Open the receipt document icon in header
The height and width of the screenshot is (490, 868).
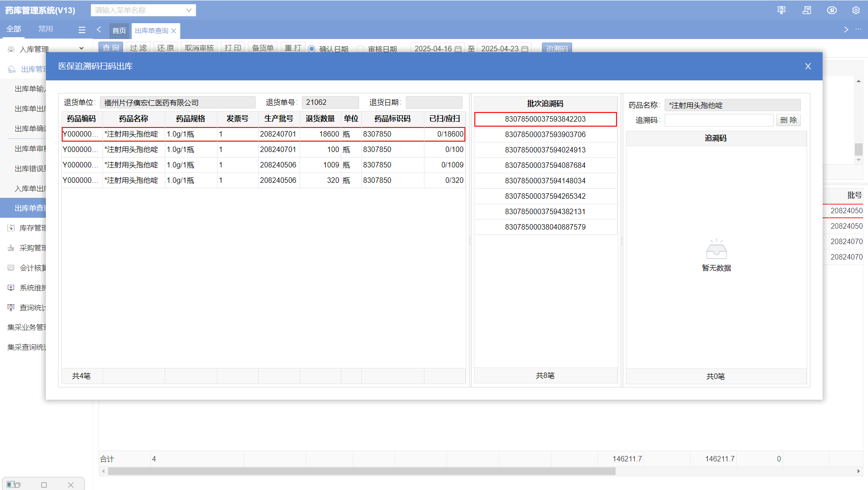(807, 10)
